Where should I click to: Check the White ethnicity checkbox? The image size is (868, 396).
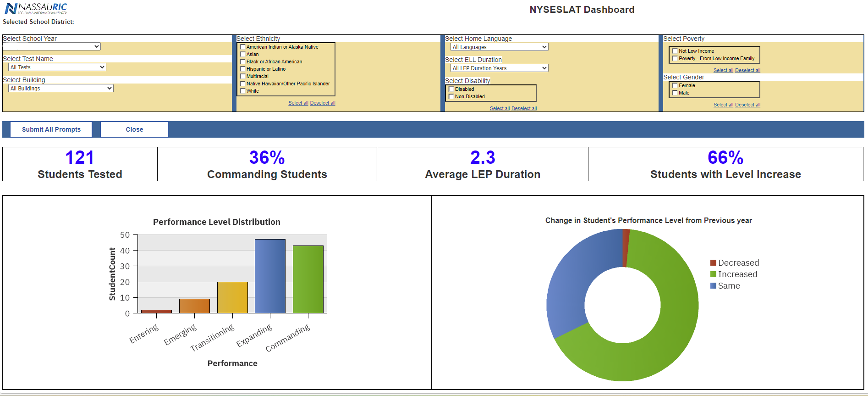(243, 91)
